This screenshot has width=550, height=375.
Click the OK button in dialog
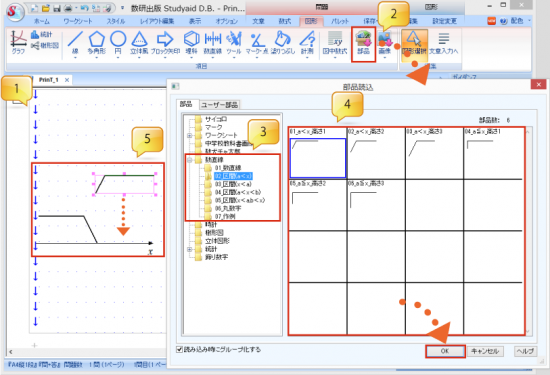(x=445, y=351)
